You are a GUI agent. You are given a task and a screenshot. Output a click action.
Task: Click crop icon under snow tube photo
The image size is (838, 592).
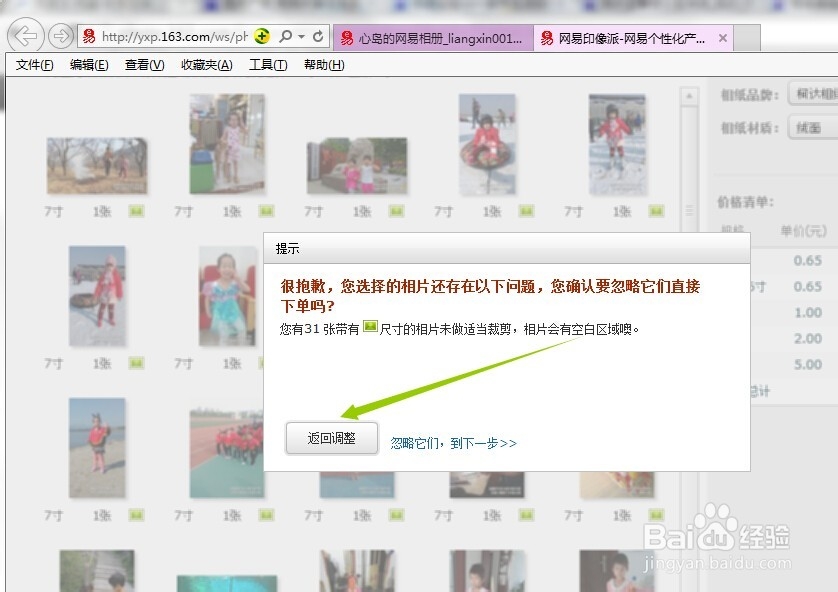click(x=526, y=211)
